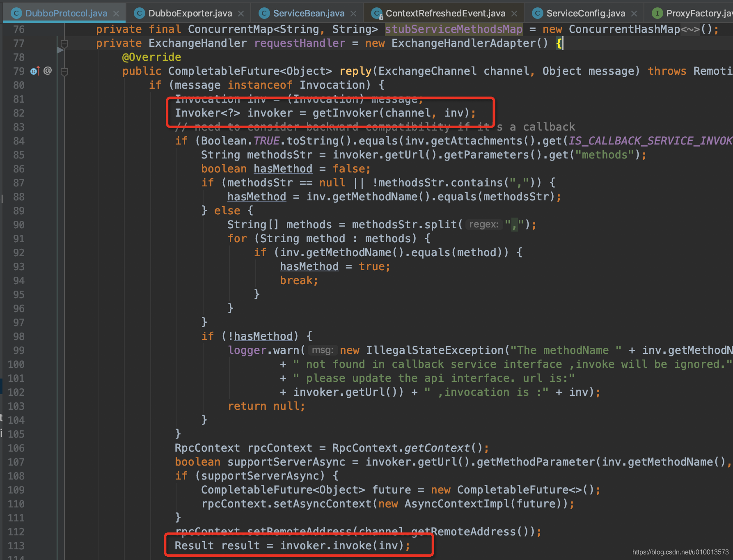The width and height of the screenshot is (733, 560).
Task: Click the "methods" string literal on line 85
Action: [605, 155]
